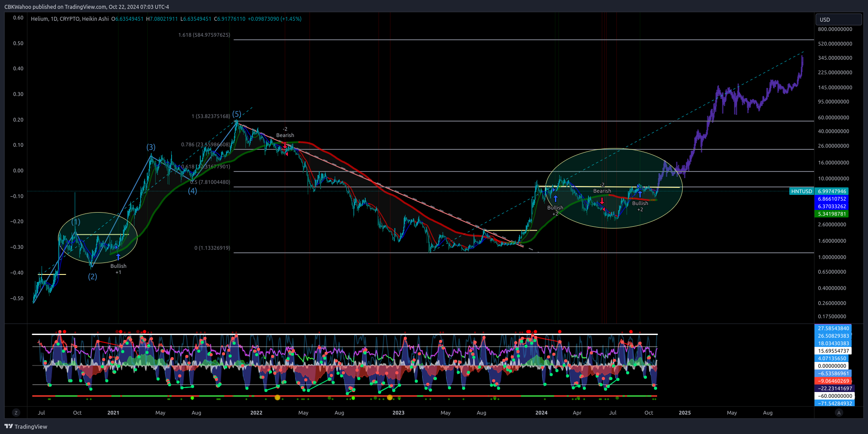Click the 2024 label on time axis

pyautogui.click(x=541, y=413)
